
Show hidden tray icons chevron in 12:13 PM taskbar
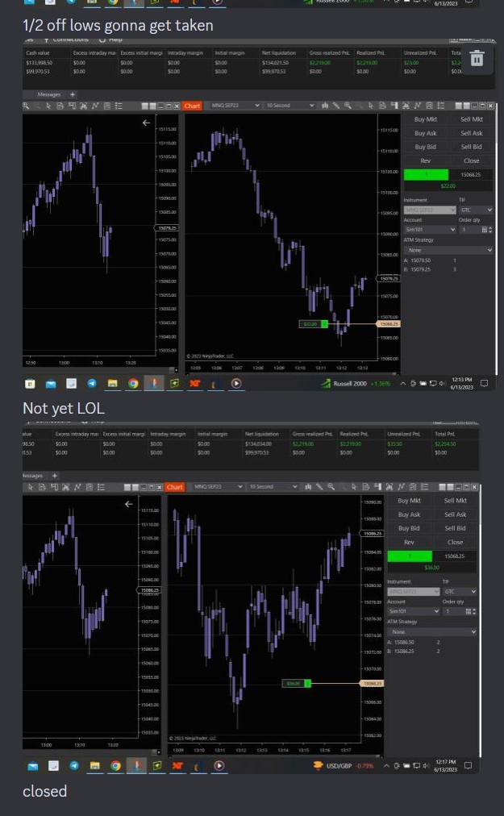click(x=402, y=384)
